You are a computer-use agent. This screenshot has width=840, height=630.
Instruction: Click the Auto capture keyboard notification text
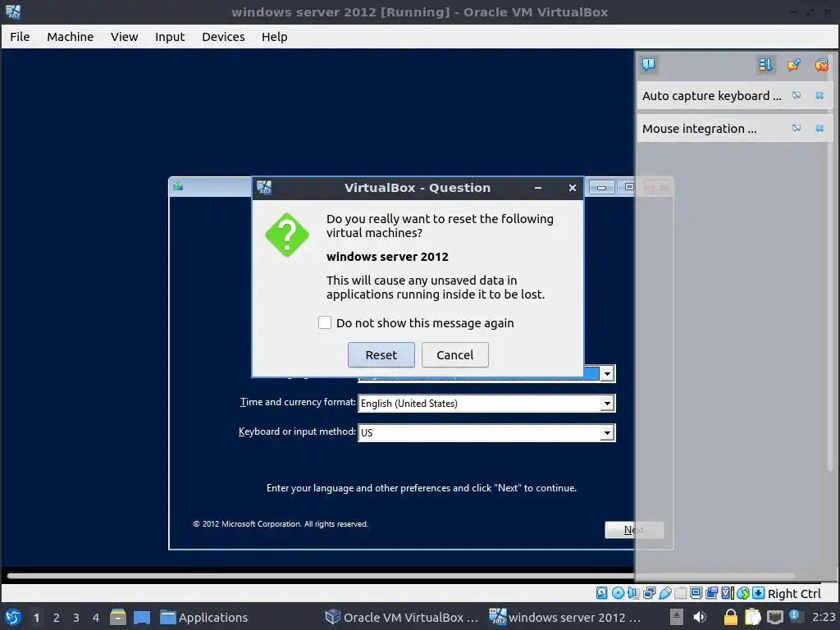coord(711,96)
